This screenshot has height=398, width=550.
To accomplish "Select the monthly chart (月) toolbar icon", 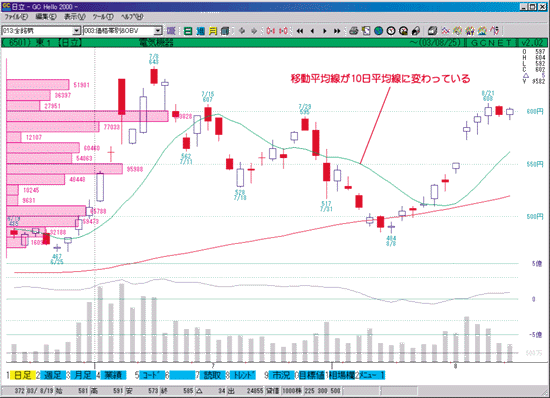I will coord(213,31).
